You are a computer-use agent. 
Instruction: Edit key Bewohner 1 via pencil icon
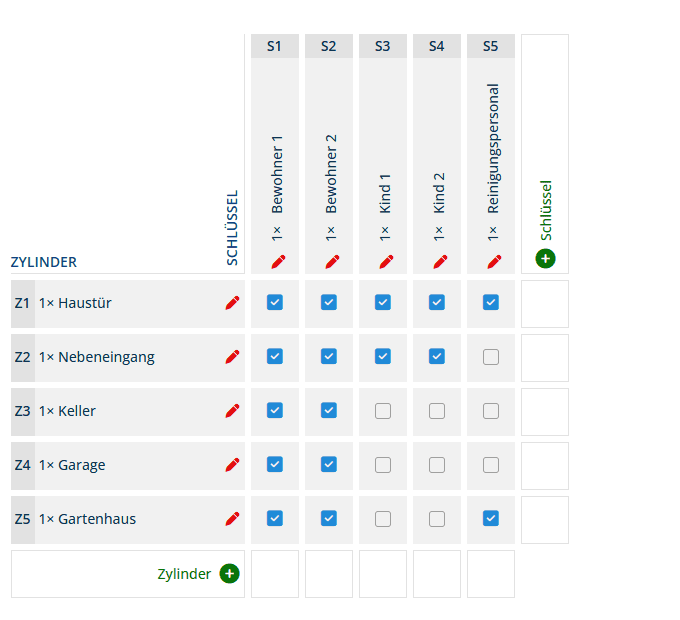[277, 261]
